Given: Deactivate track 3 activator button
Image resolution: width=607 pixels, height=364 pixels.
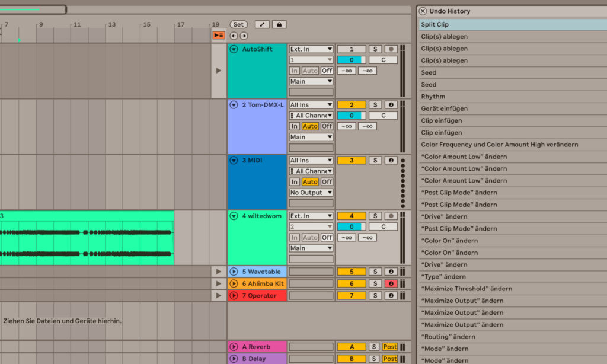Looking at the screenshot, I should [x=352, y=160].
